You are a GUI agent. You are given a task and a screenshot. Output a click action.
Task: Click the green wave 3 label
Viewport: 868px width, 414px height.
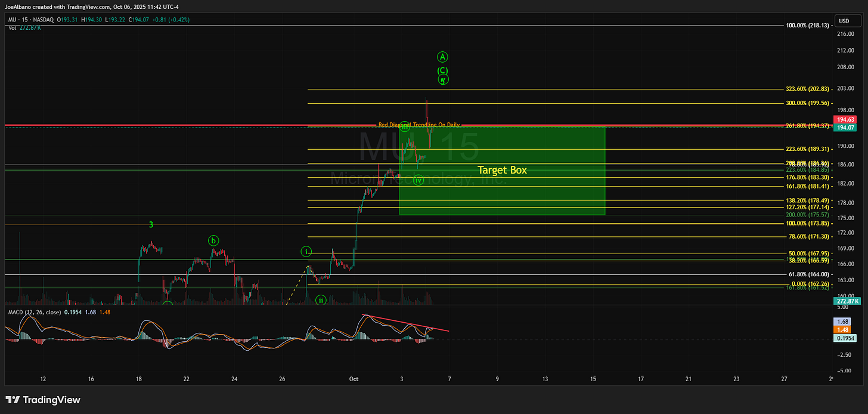click(x=151, y=225)
